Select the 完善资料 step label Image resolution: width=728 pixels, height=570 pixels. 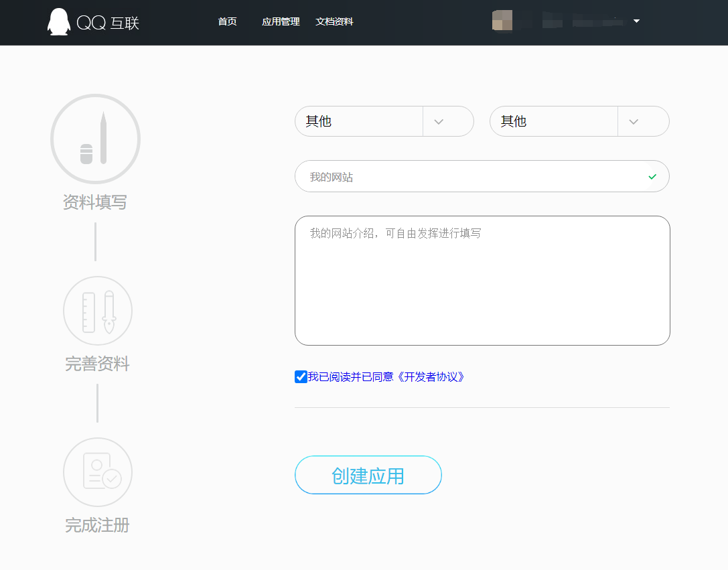pyautogui.click(x=98, y=364)
